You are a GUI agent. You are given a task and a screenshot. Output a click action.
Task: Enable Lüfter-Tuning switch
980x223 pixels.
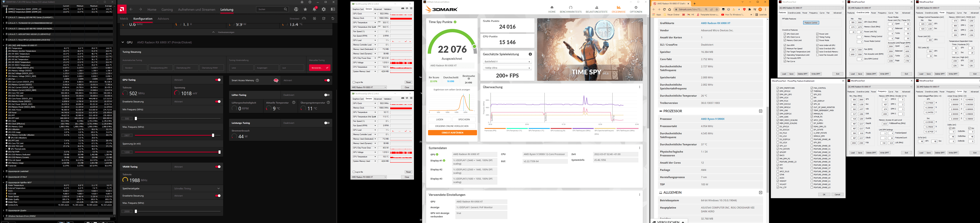click(327, 95)
